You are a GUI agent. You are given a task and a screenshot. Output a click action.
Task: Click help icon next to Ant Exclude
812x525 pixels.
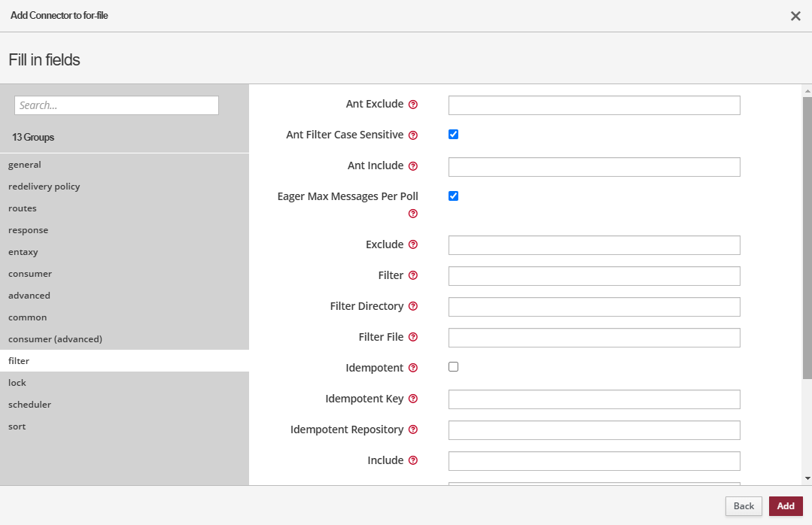pyautogui.click(x=412, y=105)
